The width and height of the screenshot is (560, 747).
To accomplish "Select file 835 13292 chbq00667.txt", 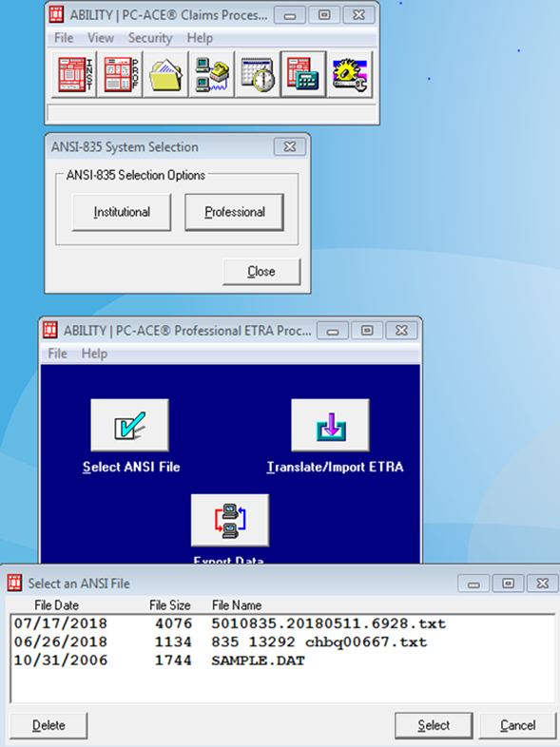I will (282, 642).
